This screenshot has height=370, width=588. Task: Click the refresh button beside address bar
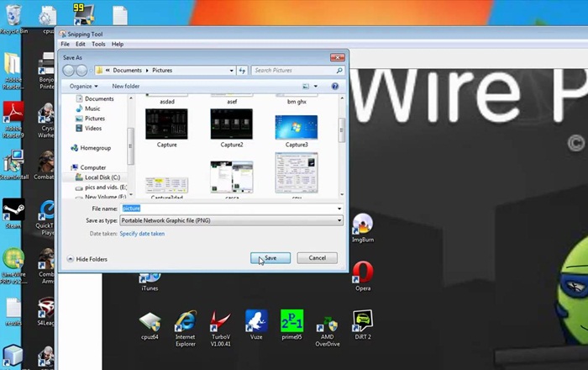242,70
